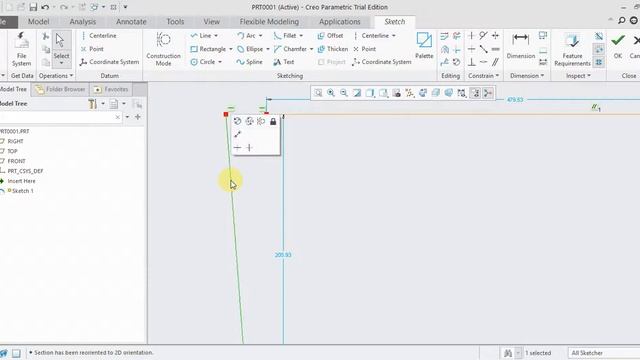This screenshot has width=640, height=360.
Task: Click the Dimension tool
Action: [520, 46]
